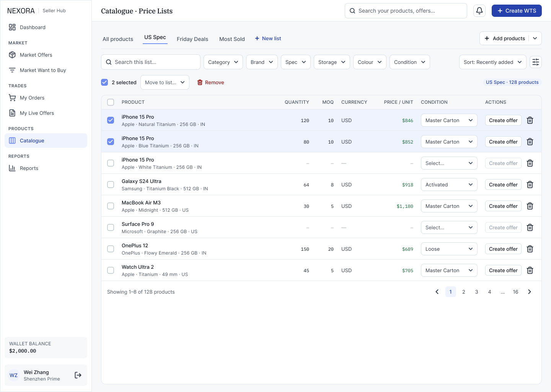Open the Sort: Recently added dropdown

pyautogui.click(x=493, y=62)
